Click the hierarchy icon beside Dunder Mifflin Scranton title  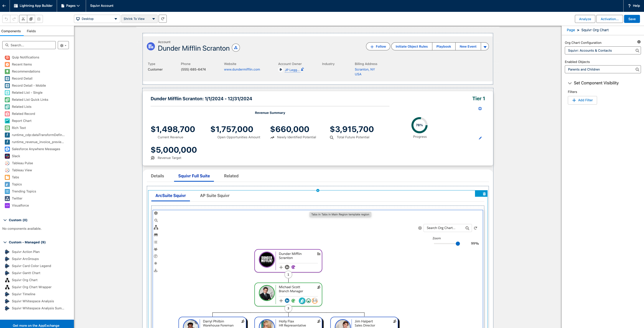pos(236,48)
